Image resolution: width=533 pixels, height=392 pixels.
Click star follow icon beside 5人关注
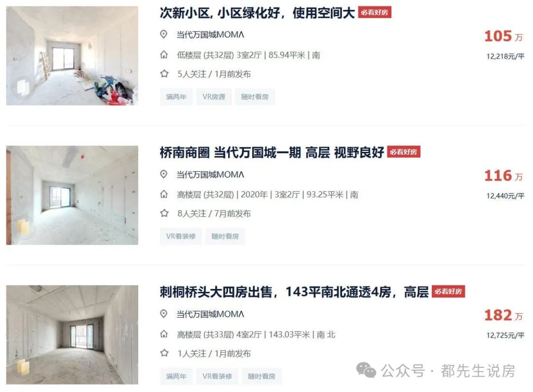(x=164, y=73)
